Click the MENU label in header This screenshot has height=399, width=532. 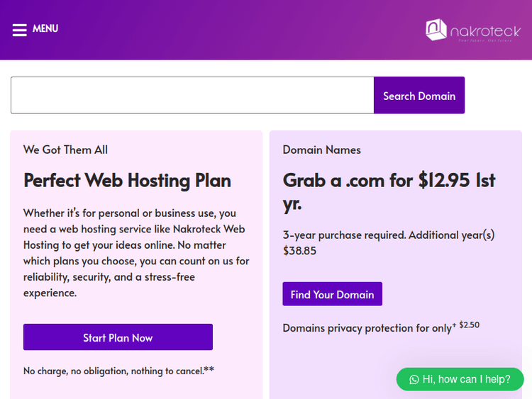[45, 29]
